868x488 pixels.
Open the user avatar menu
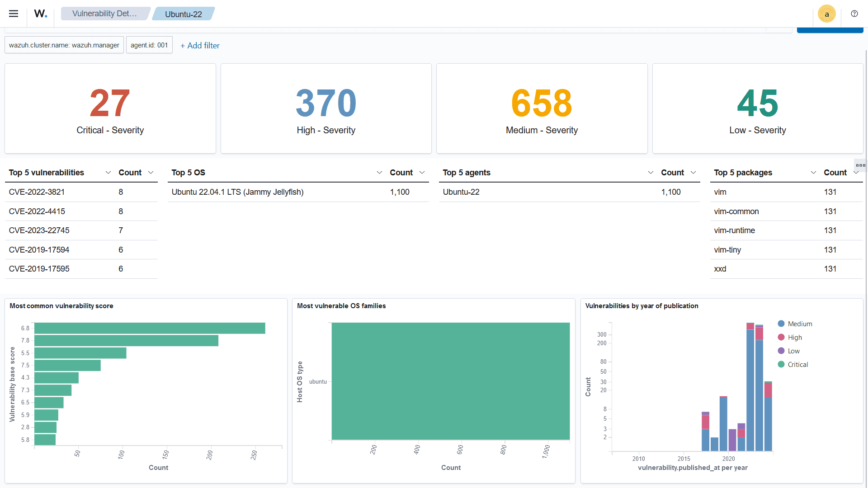point(826,14)
